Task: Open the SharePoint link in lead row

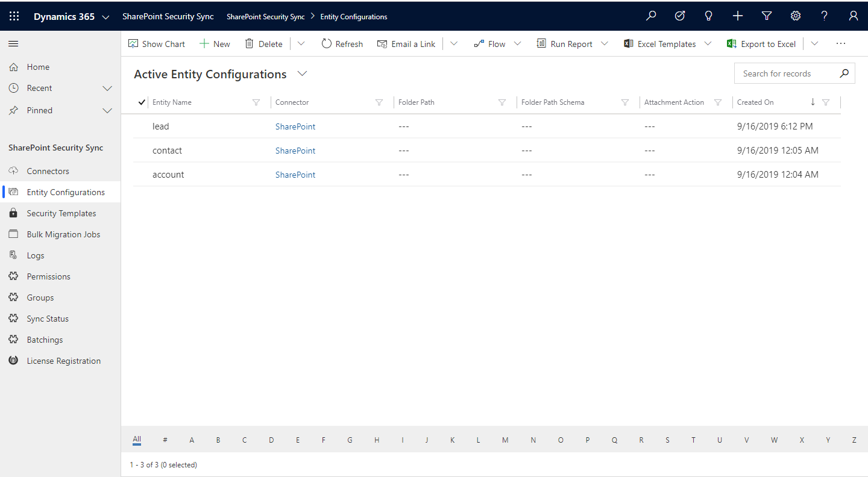Action: 295,126
